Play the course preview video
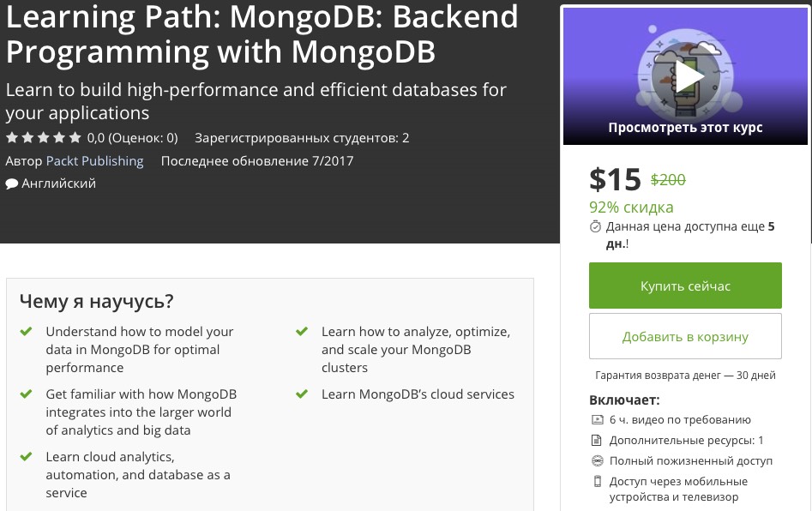The height and width of the screenshot is (511, 812). click(x=685, y=76)
